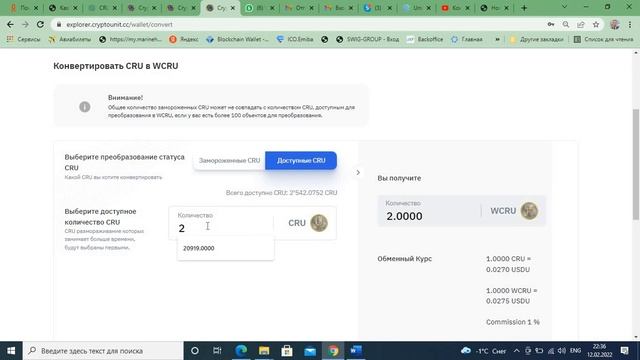
Task: Switch ENG input language
Action: coord(576,351)
